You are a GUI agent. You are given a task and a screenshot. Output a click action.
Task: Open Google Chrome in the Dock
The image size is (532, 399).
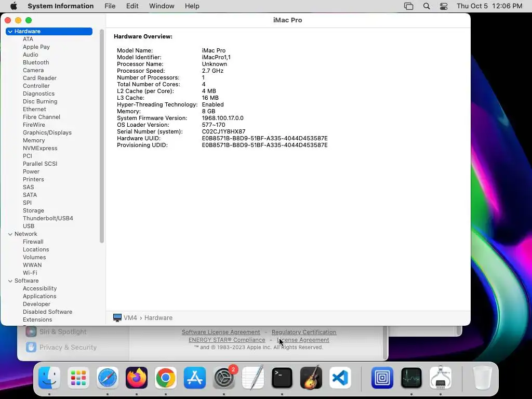coord(166,378)
